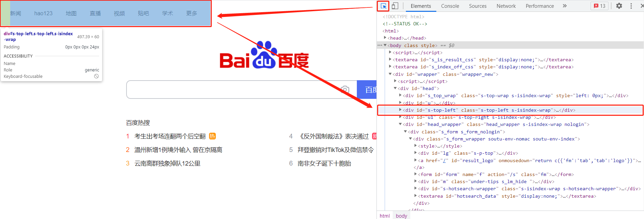Viewport: 644px width, 219px height.
Task: Collapse the div.s_form_wrapper node
Action: tap(410, 138)
